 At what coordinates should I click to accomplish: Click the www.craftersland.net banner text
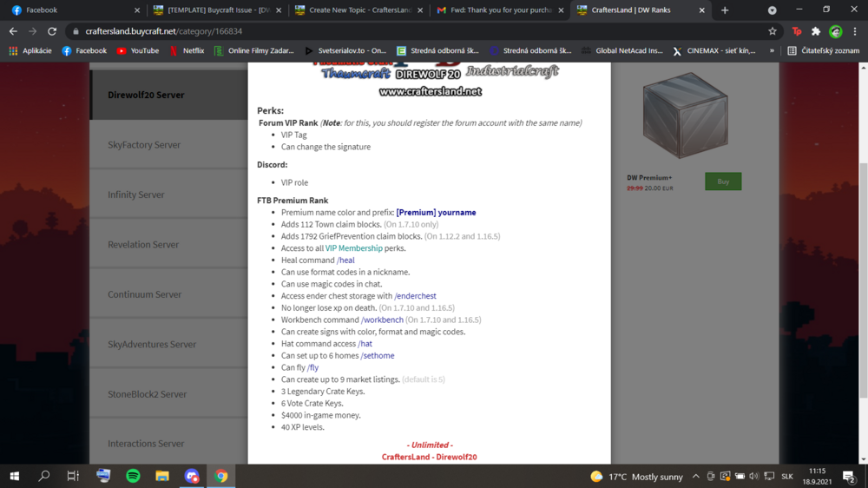(x=431, y=91)
